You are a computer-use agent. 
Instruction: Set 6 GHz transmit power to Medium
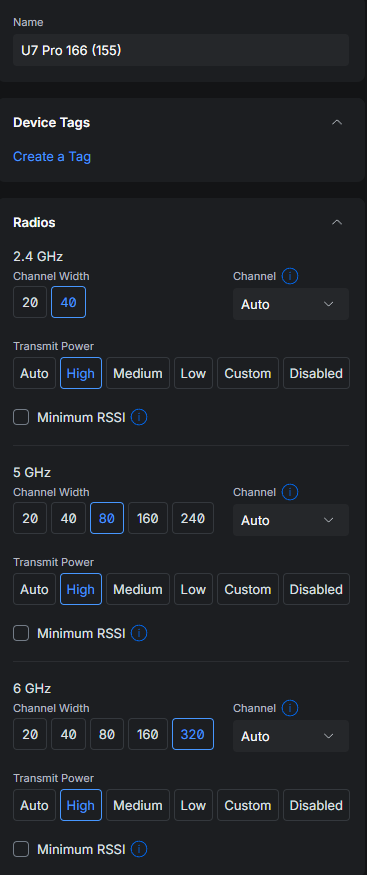point(138,805)
